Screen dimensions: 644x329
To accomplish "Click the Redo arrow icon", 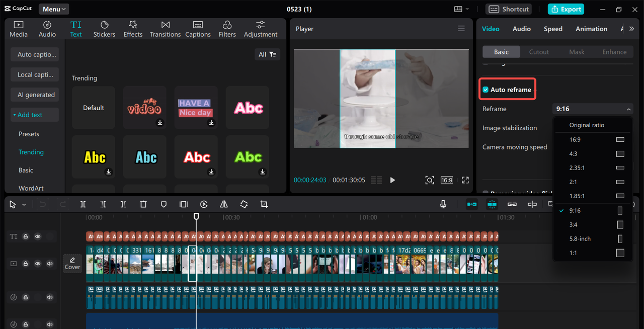I will (x=63, y=204).
